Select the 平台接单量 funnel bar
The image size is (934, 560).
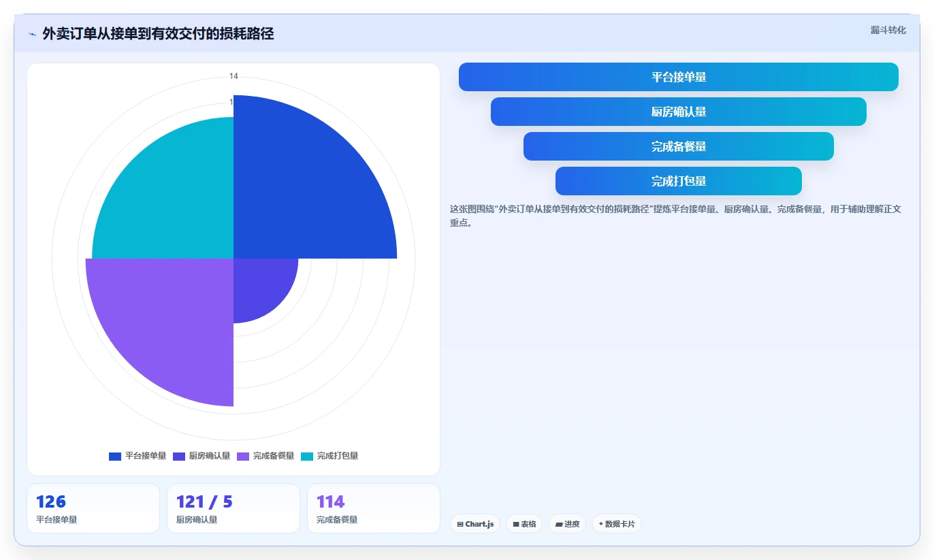[679, 77]
